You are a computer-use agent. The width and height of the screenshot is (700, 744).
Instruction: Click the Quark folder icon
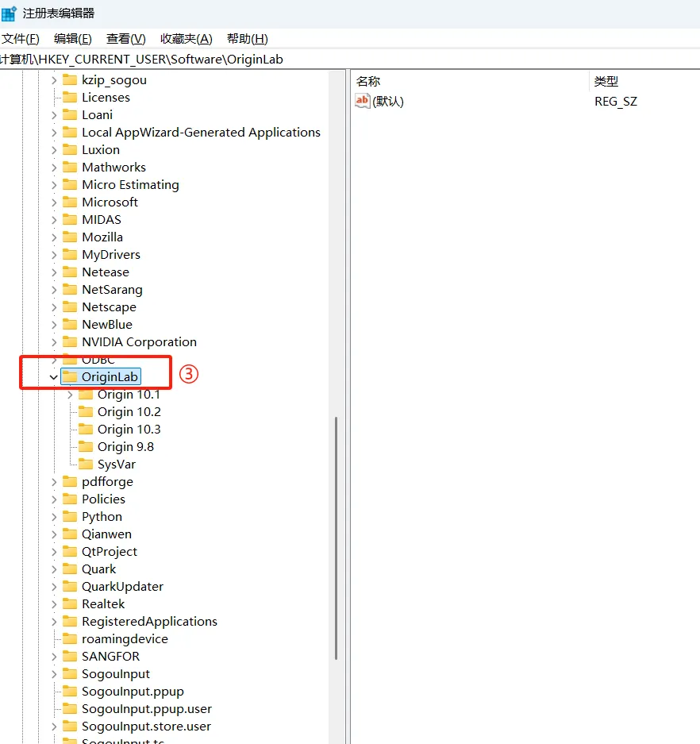[x=70, y=569]
